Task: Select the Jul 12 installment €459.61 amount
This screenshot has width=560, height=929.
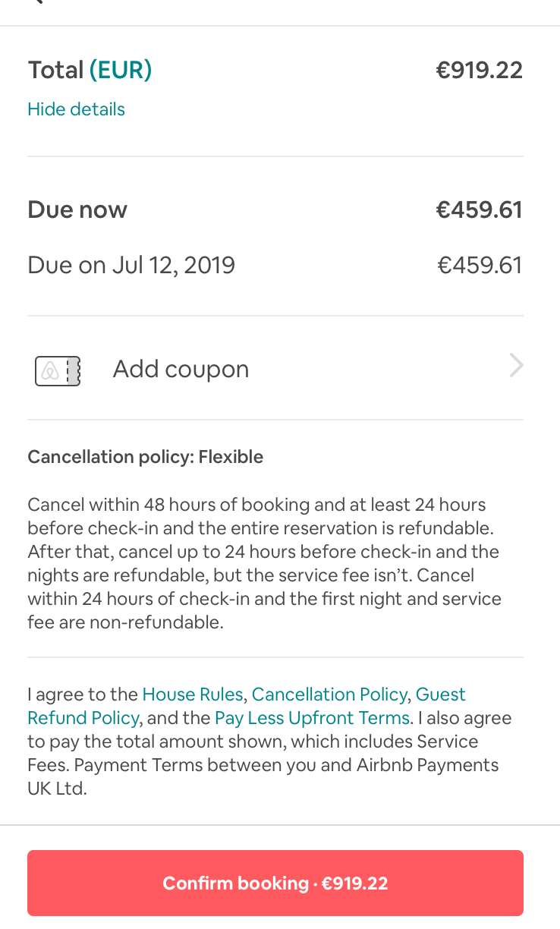Action: (x=480, y=265)
